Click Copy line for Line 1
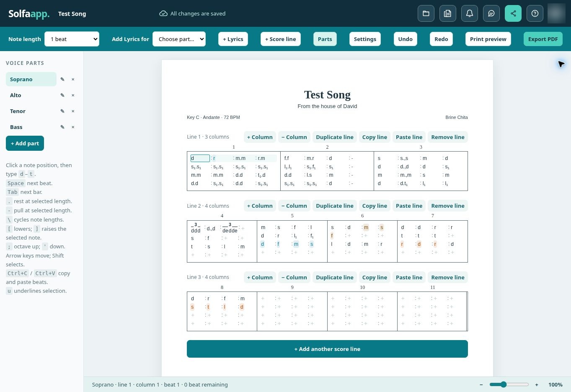Screen dimensions: 571x392 coord(375,137)
